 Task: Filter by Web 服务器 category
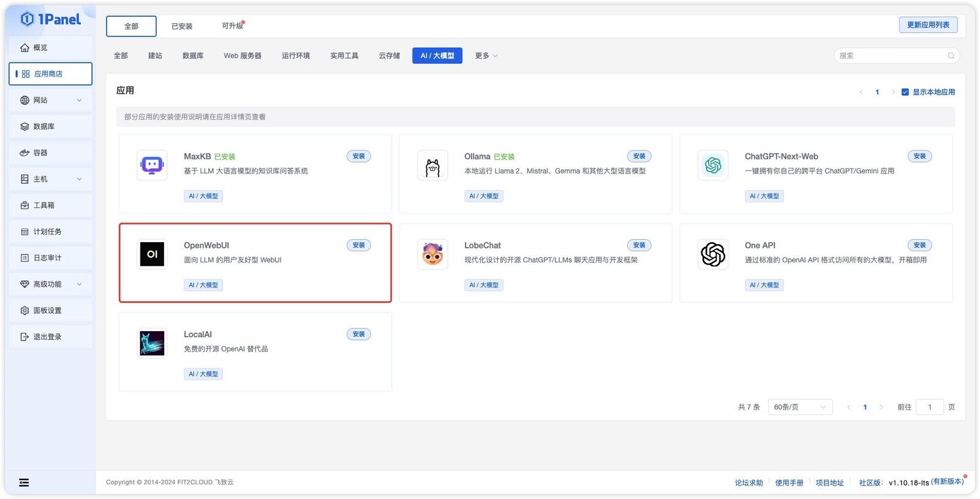point(243,56)
